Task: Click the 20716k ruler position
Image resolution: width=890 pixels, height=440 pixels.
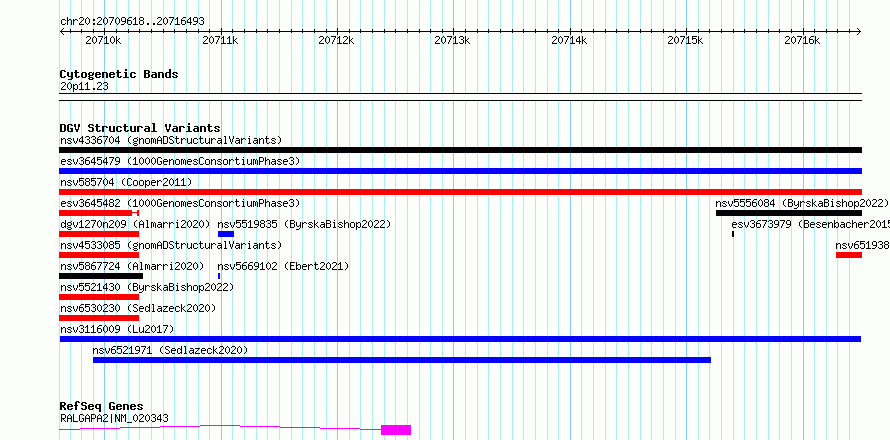Action: 803,41
